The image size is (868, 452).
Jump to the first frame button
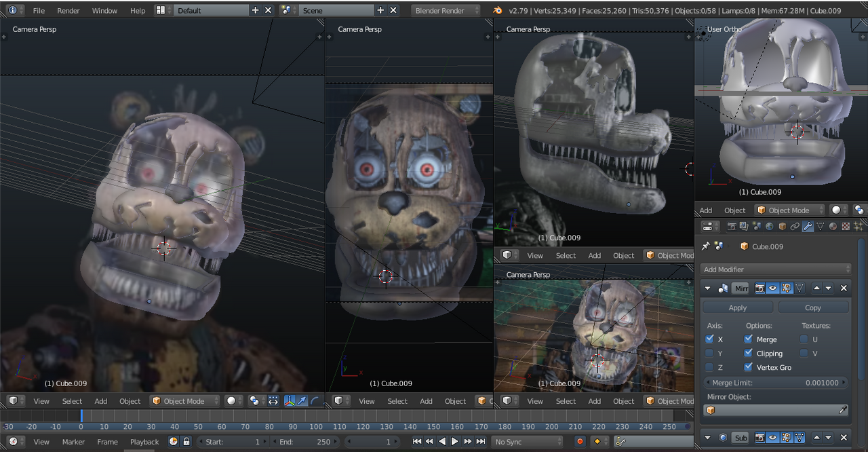[416, 441]
